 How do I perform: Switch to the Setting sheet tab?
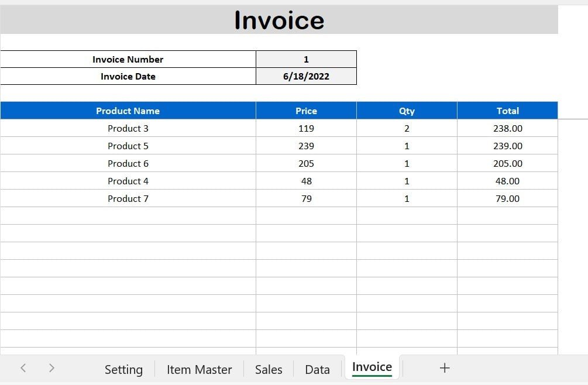click(x=124, y=370)
